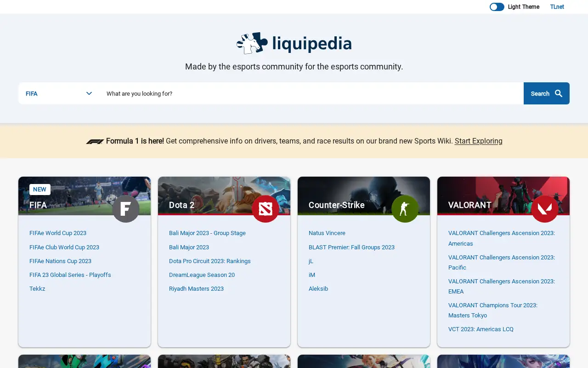Open Dota Pro Circuit 2023: Rankings
Image resolution: width=588 pixels, height=368 pixels.
(210, 261)
